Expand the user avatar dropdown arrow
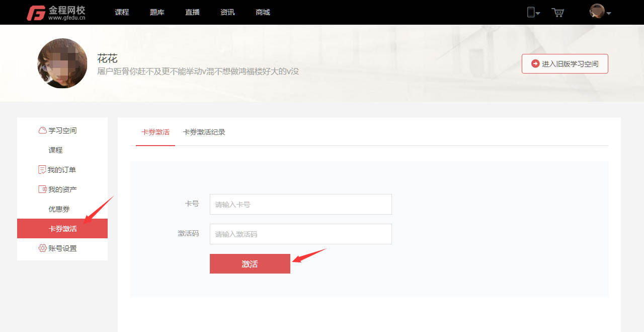 (609, 14)
